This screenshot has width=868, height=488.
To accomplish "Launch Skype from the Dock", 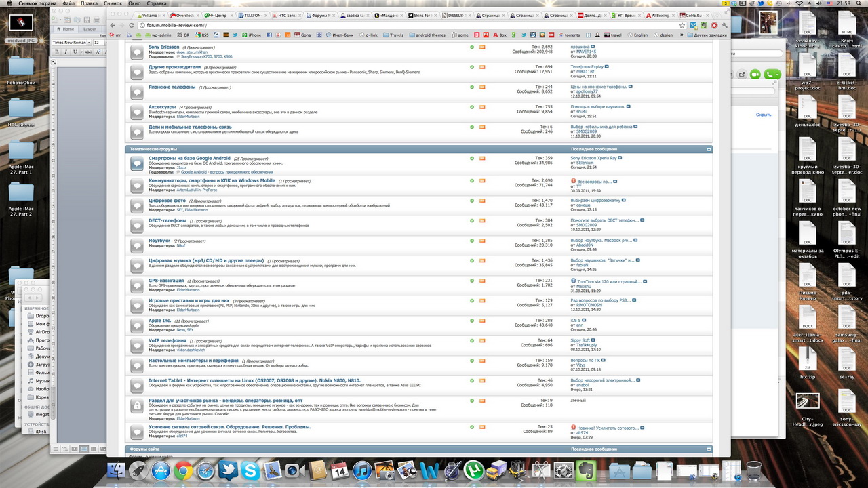I will point(250,470).
